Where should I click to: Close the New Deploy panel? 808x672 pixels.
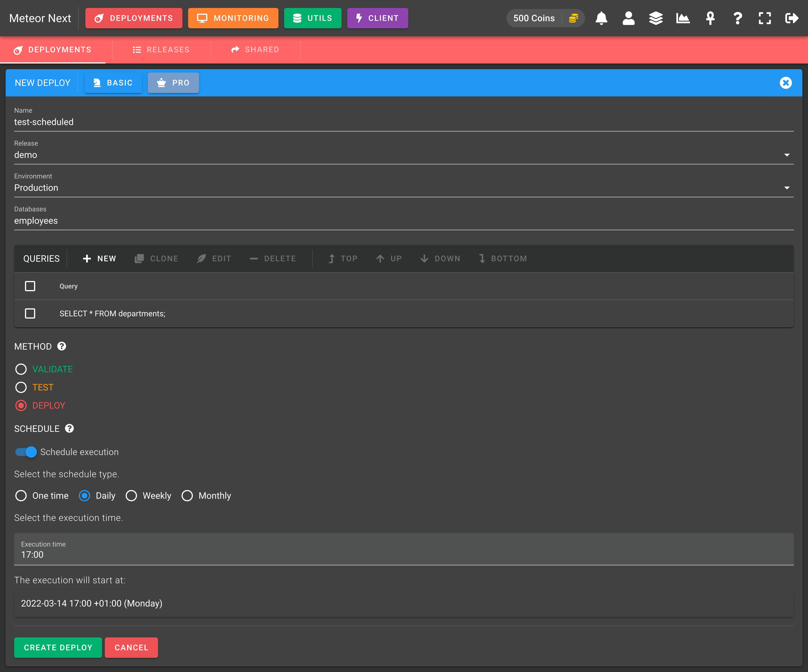point(786,83)
